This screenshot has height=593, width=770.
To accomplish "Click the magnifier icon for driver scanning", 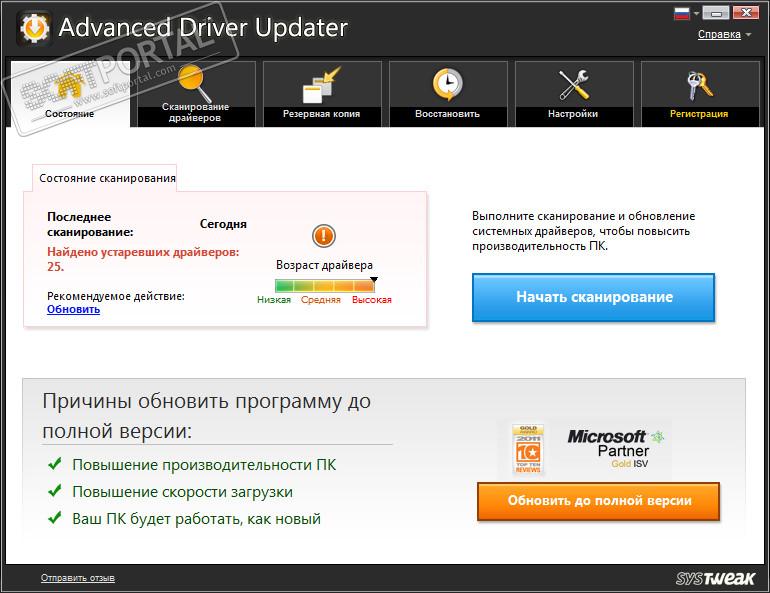I will point(195,82).
